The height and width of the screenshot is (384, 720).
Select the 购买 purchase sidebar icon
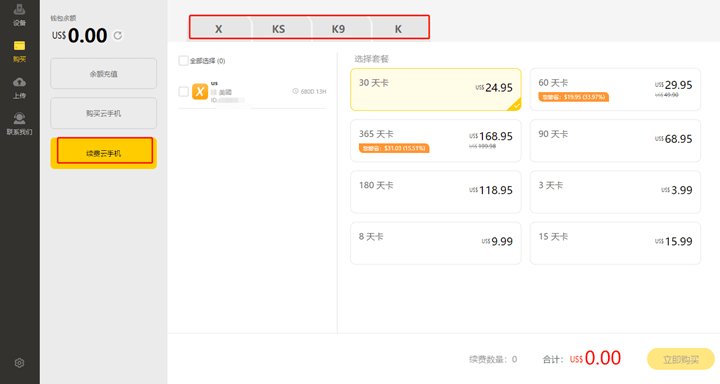click(19, 51)
